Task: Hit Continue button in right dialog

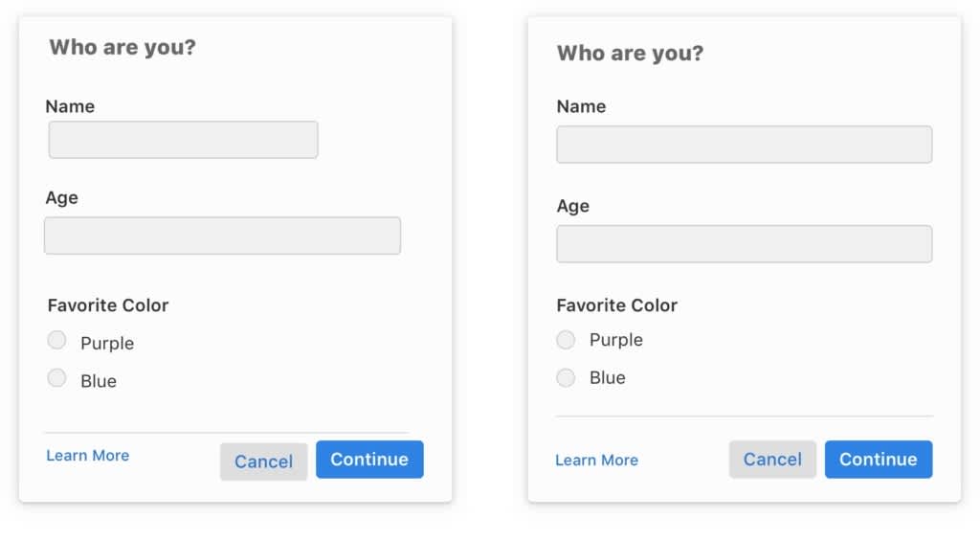Action: pyautogui.click(x=878, y=460)
